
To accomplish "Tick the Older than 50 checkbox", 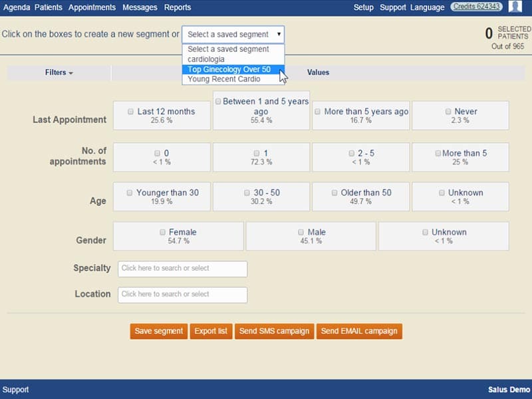I will coord(334,193).
